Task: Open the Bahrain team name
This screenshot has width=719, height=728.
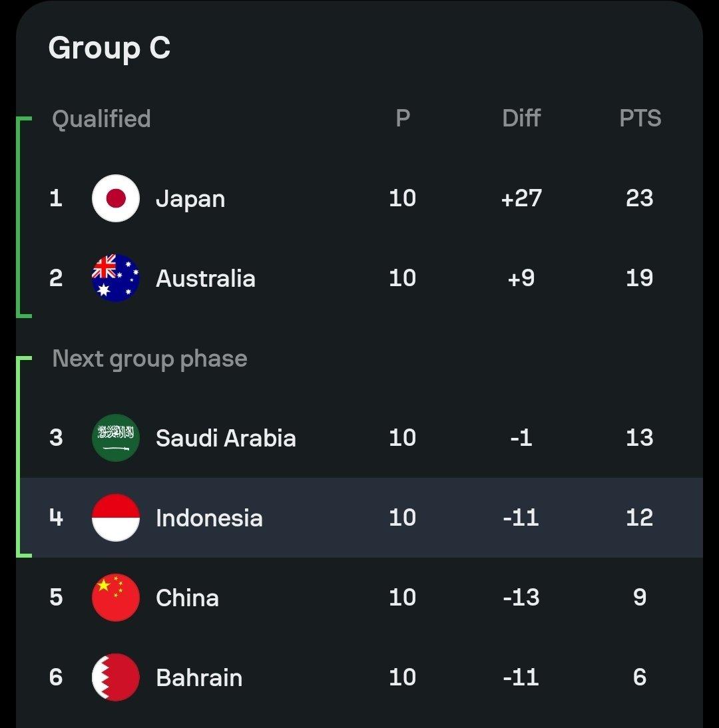Action: [x=199, y=678]
